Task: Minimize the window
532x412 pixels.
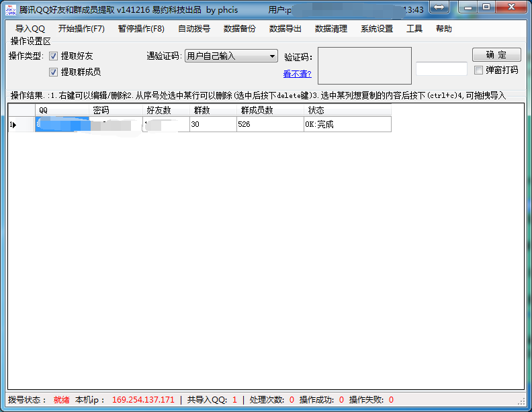Action: click(x=468, y=7)
